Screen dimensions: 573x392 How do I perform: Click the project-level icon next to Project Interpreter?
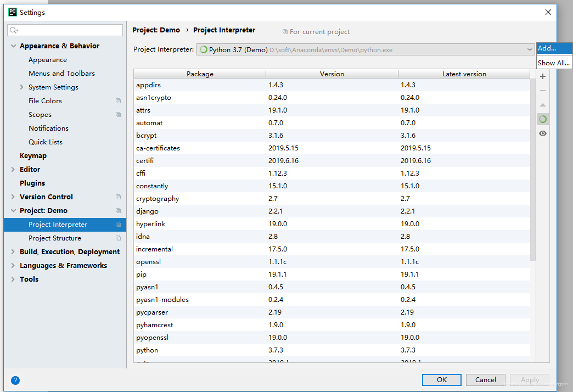click(118, 225)
